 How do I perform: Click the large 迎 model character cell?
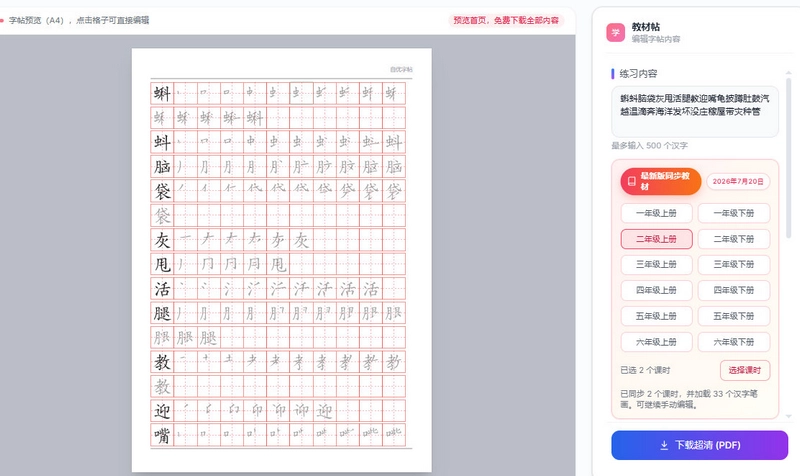point(162,411)
